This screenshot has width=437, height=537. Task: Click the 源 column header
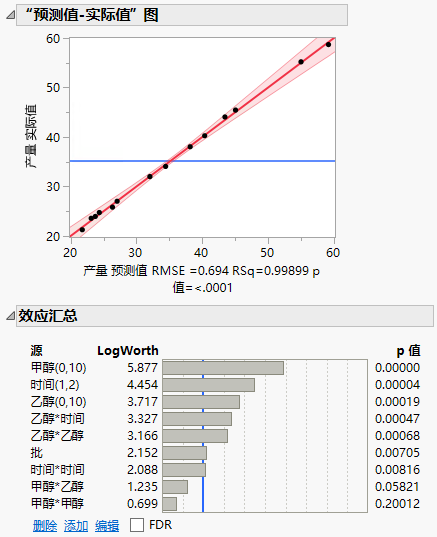coord(37,351)
